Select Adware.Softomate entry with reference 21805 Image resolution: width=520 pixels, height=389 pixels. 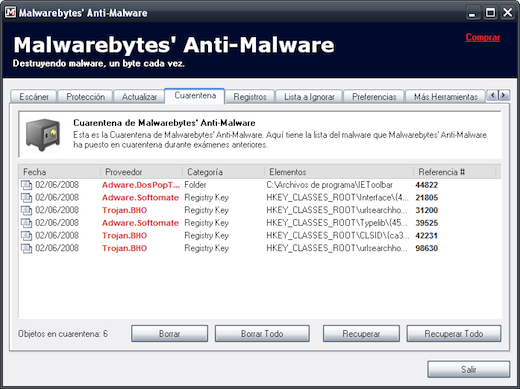click(140, 198)
